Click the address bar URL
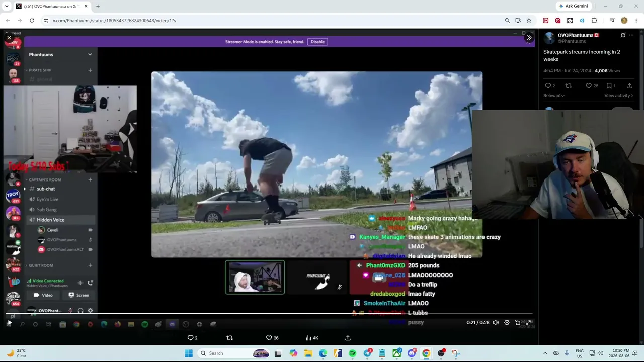This screenshot has height=362, width=644. (114, 21)
